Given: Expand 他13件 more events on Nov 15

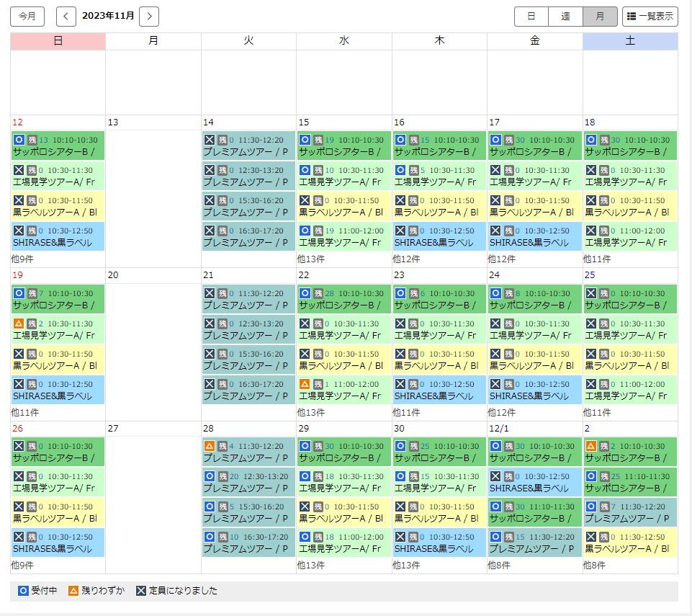Looking at the screenshot, I should (x=311, y=259).
